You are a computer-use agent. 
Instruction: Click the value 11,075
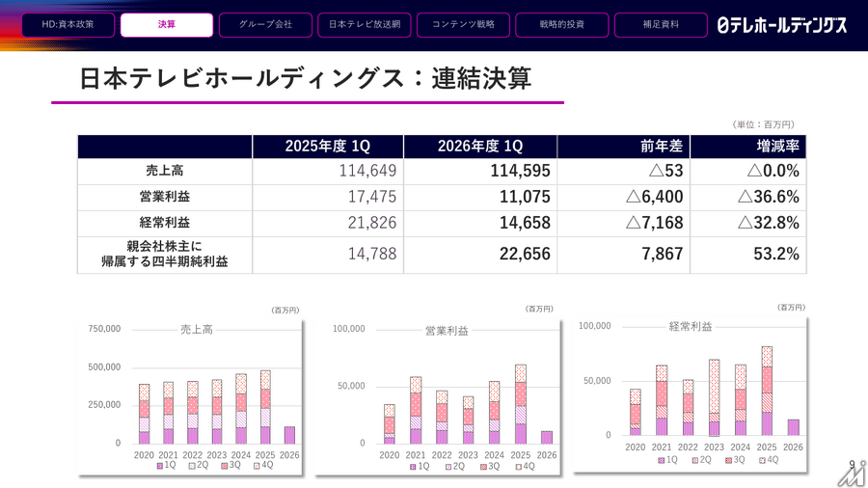click(525, 197)
